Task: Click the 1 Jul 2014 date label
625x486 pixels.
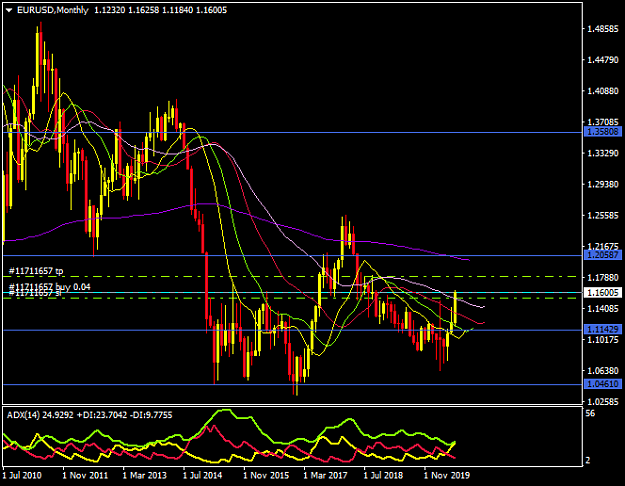Action: click(202, 475)
